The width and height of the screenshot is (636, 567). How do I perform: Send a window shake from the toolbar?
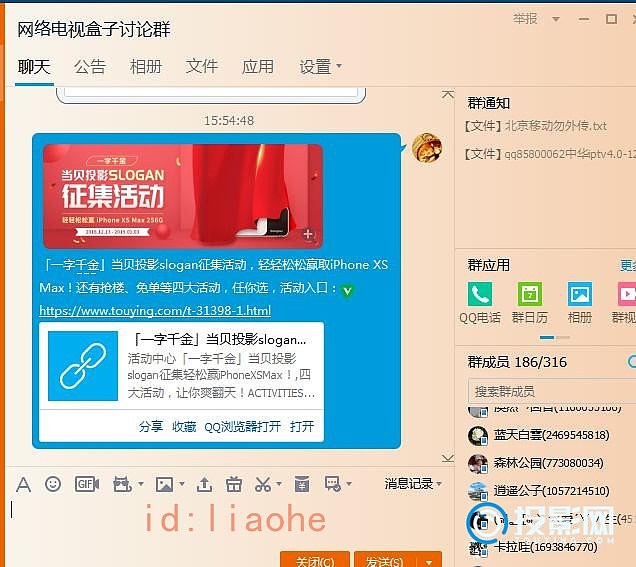[x=122, y=484]
